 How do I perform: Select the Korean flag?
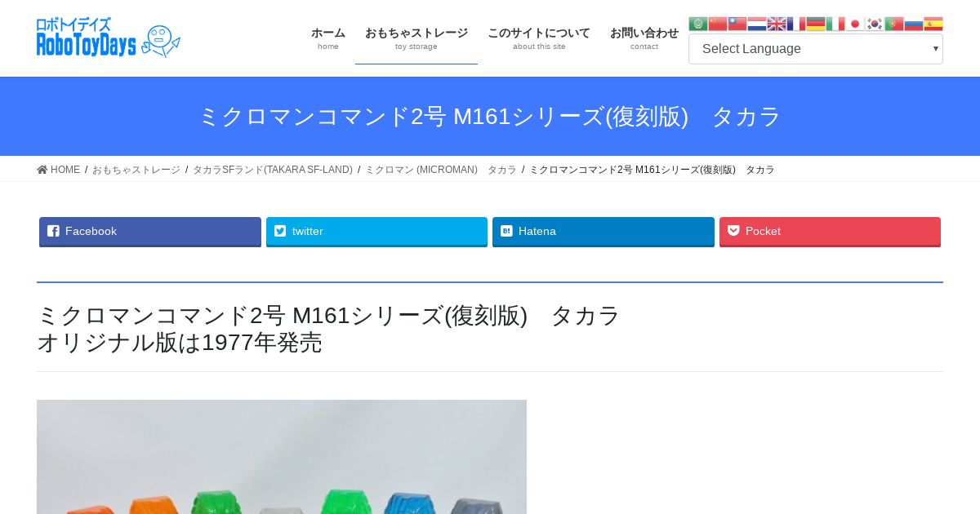[875, 24]
